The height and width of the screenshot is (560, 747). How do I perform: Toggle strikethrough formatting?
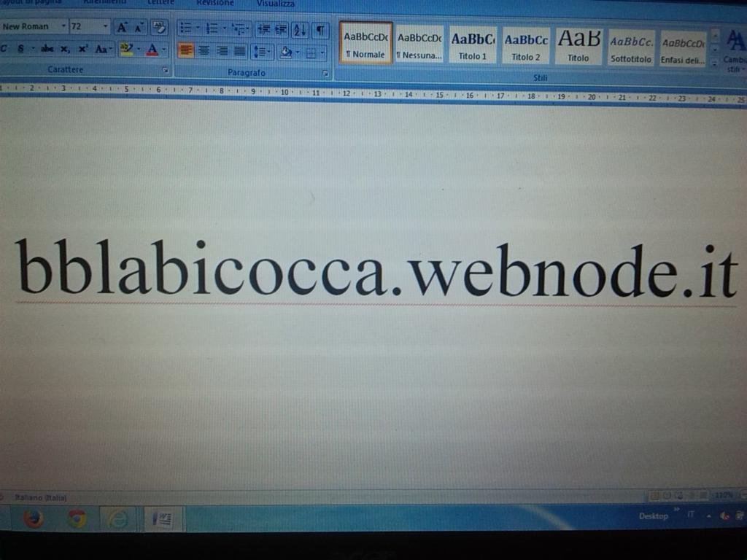47,49
